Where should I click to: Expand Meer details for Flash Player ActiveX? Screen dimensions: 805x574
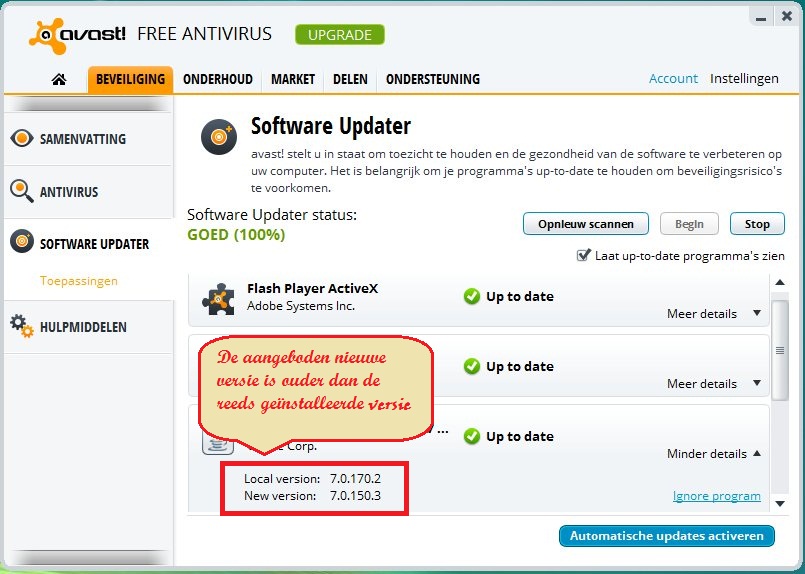coord(714,314)
